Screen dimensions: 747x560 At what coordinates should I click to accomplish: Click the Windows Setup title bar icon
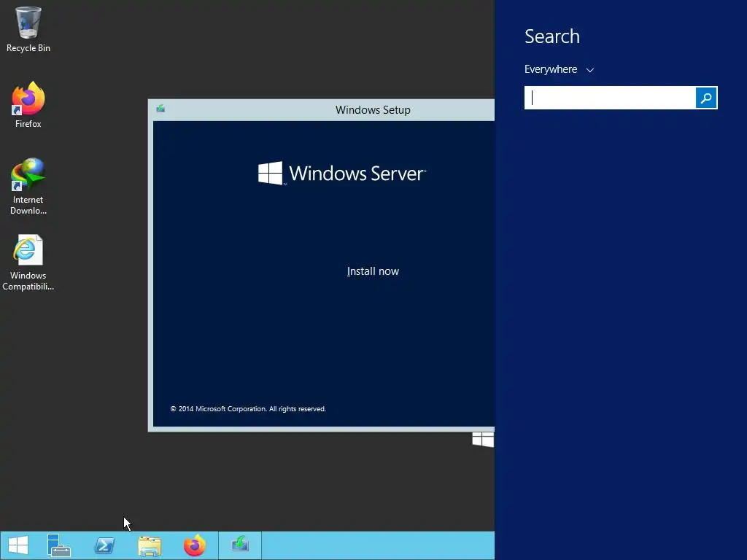(x=161, y=109)
